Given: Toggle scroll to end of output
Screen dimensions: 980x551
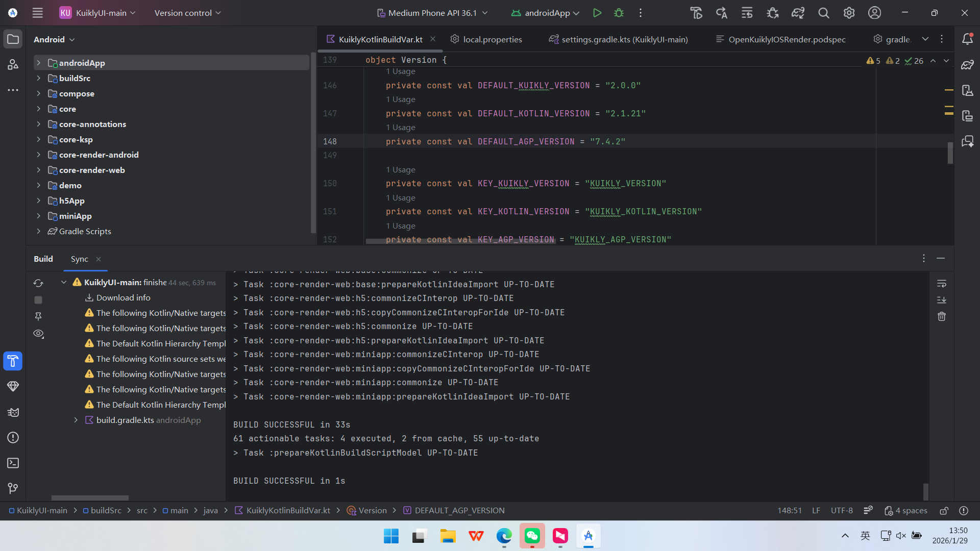Looking at the screenshot, I should 942,299.
